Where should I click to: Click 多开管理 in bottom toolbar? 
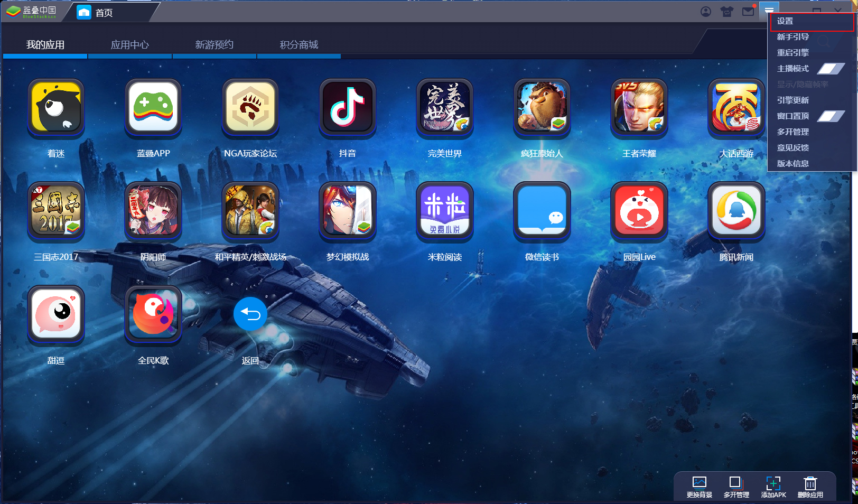click(x=735, y=485)
